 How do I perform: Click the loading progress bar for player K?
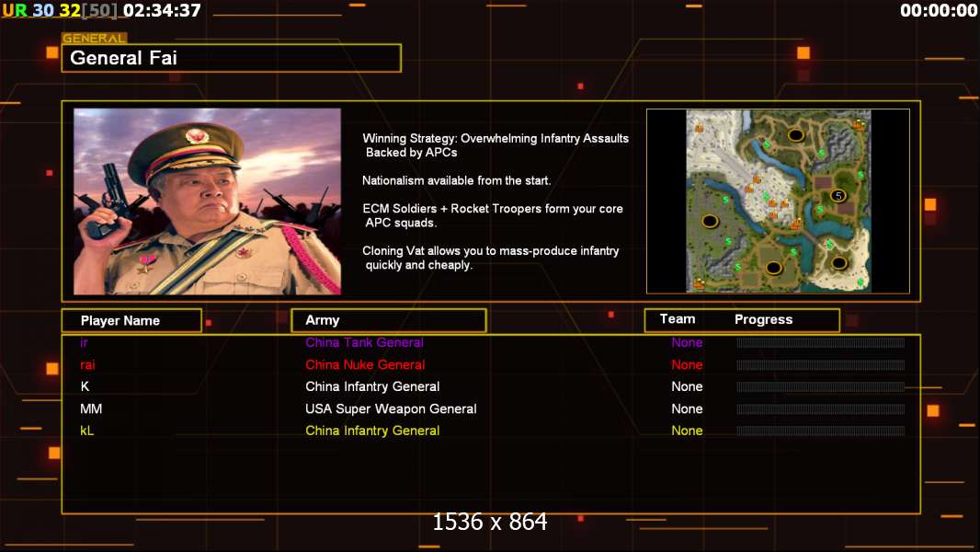coord(820,387)
